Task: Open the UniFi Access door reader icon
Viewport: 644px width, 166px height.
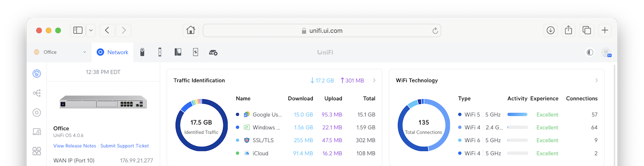Action: [x=160, y=52]
